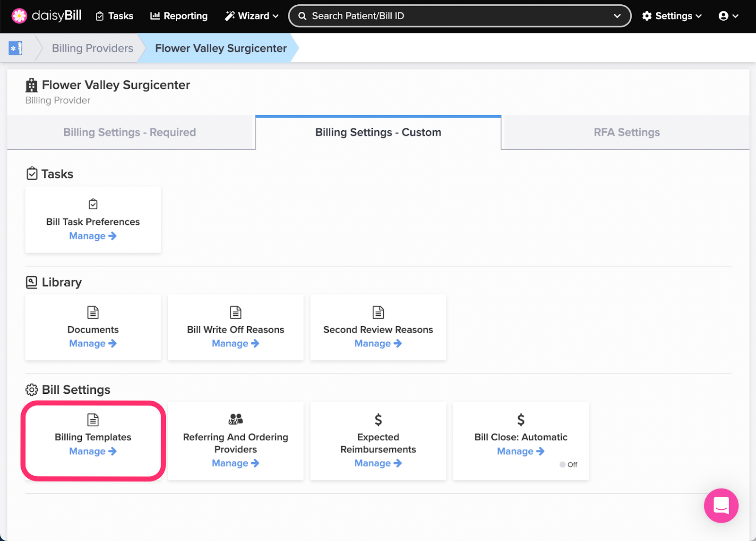Click the Second Review Reasons document icon

[x=378, y=312]
